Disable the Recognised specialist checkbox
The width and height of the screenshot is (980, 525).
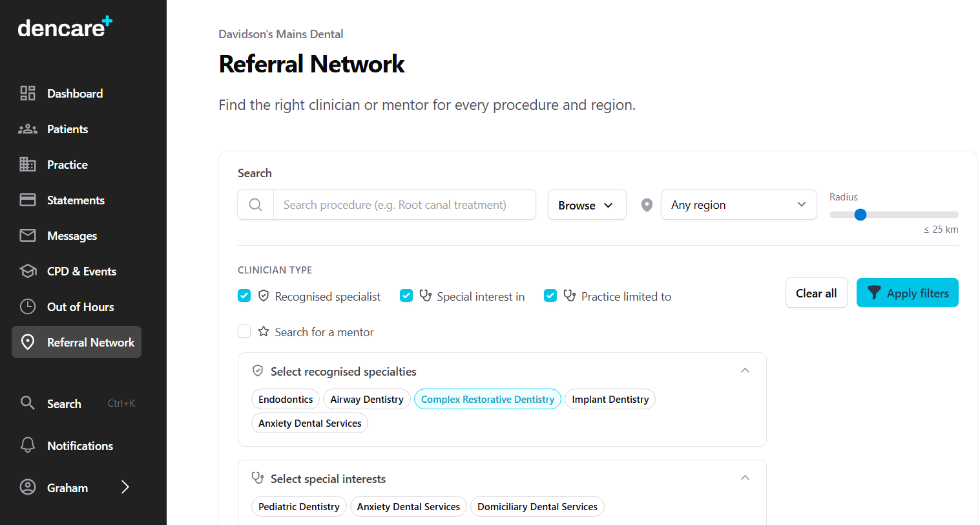[x=244, y=295]
